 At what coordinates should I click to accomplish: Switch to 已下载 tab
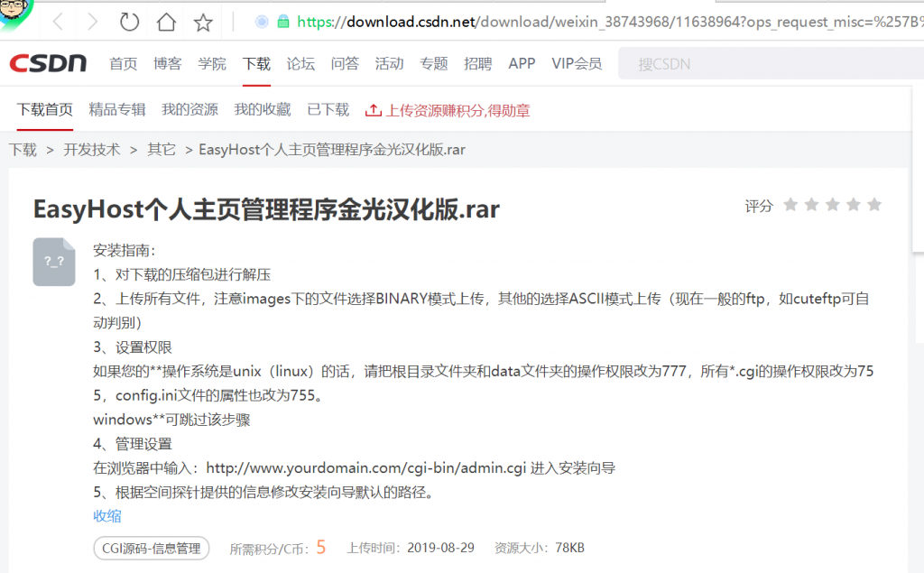coord(328,110)
